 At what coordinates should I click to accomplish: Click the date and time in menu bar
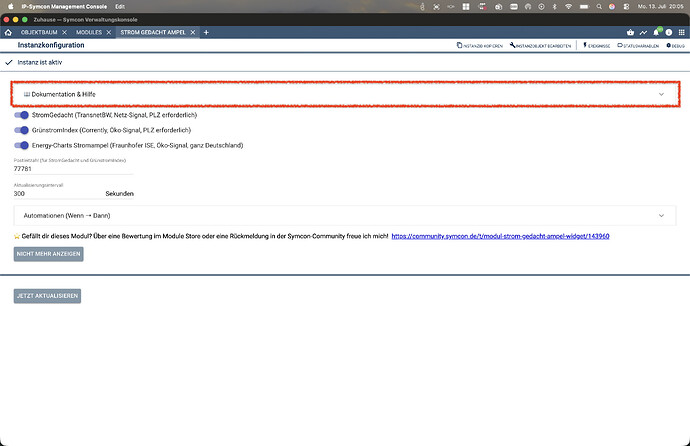pos(661,7)
